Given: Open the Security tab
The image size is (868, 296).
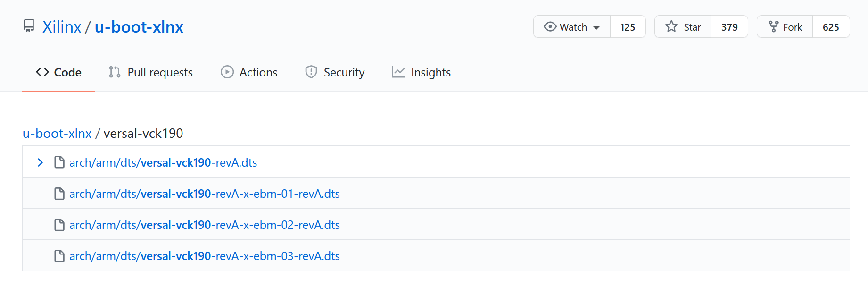Looking at the screenshot, I should point(335,72).
